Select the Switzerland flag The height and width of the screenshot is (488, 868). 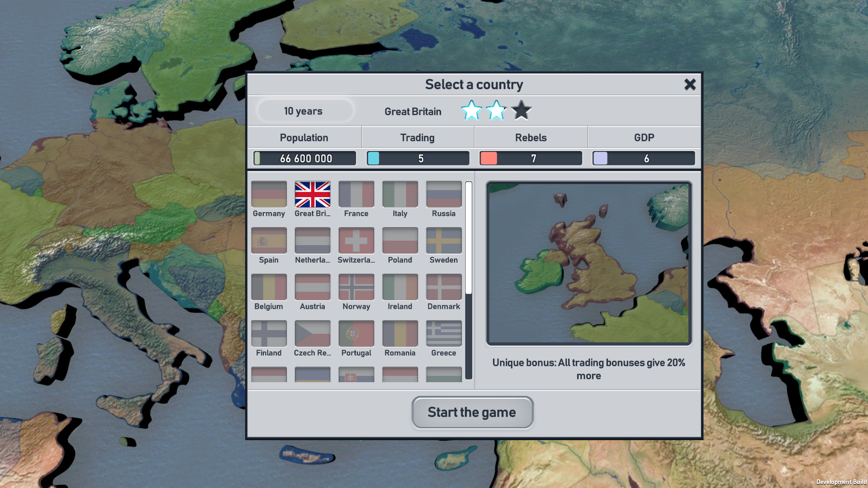coord(356,241)
